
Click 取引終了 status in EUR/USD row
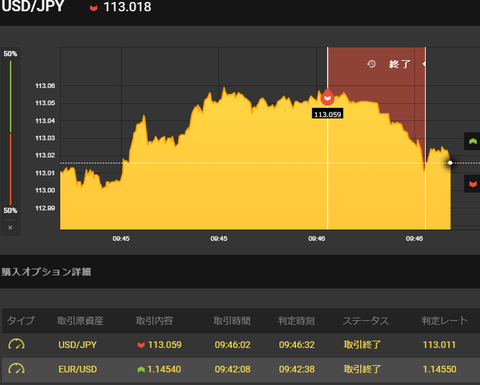[x=362, y=369]
